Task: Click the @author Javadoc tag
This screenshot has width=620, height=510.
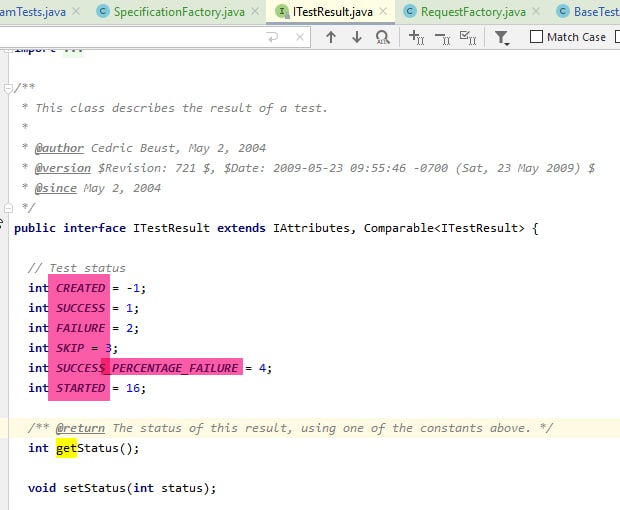Action: pos(59,148)
